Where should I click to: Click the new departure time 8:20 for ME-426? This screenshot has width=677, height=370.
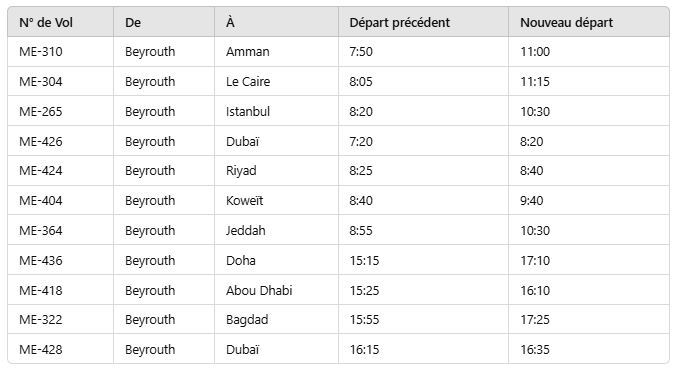pos(531,141)
